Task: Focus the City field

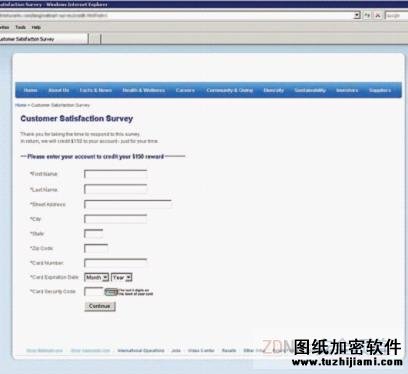Action: coord(115,219)
